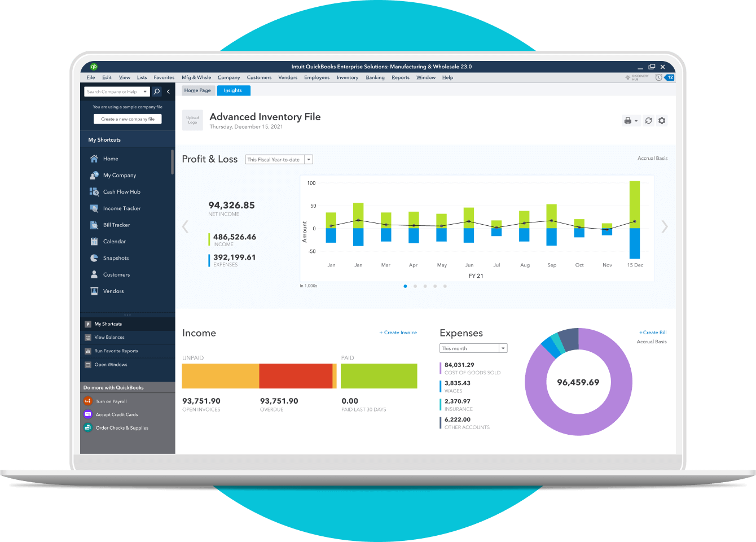756x542 pixels.
Task: Open Vendors shortcut icon
Action: coord(94,291)
